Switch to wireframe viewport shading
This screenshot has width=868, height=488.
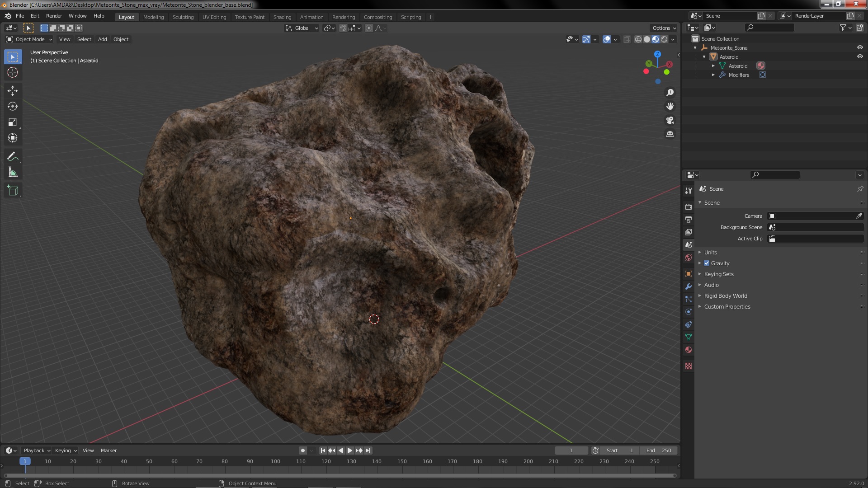pos(638,39)
